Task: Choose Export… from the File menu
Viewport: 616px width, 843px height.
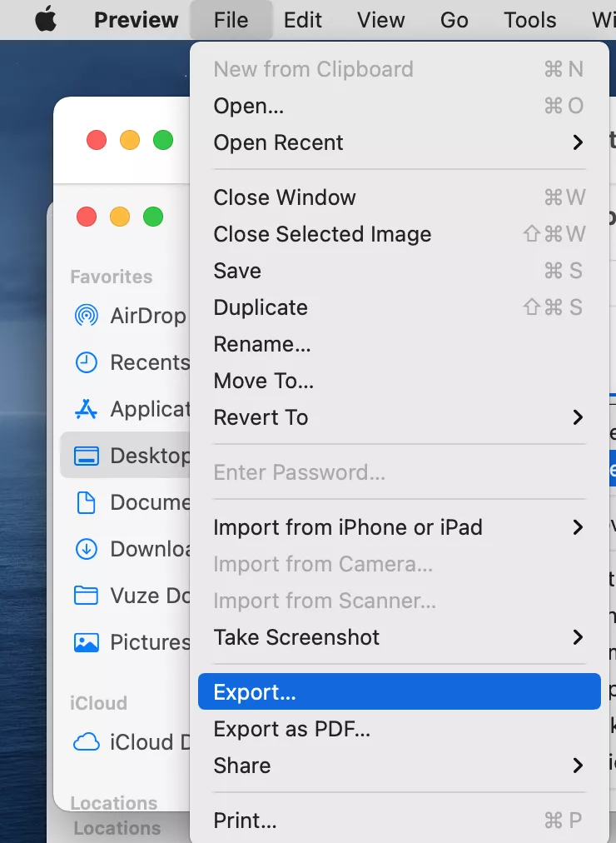Action: 255,692
